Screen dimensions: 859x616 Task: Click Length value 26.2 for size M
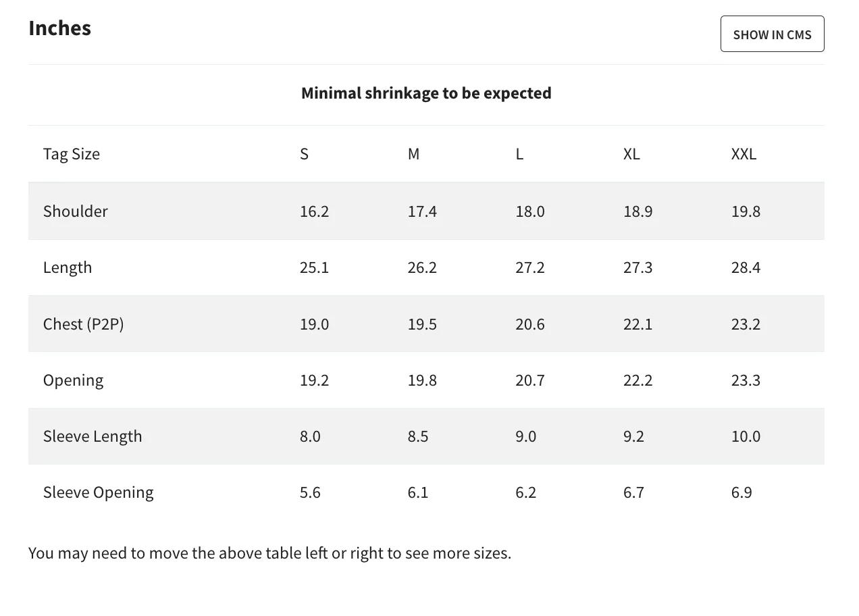[422, 267]
